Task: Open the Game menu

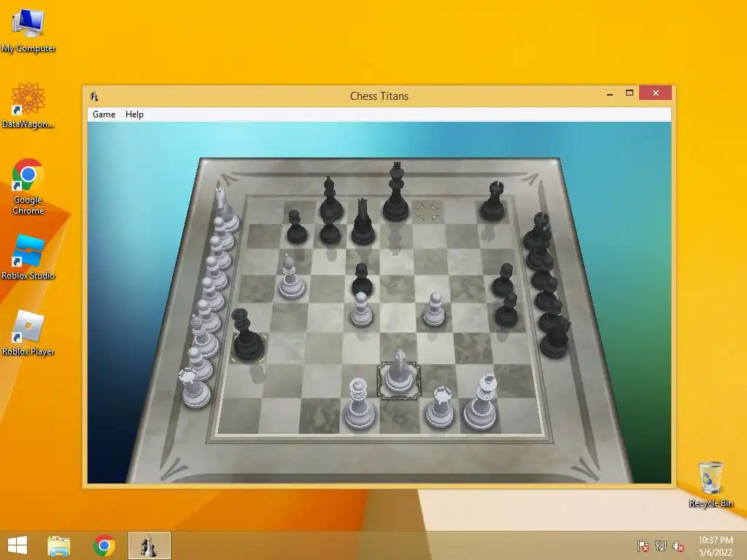Action: (x=104, y=114)
